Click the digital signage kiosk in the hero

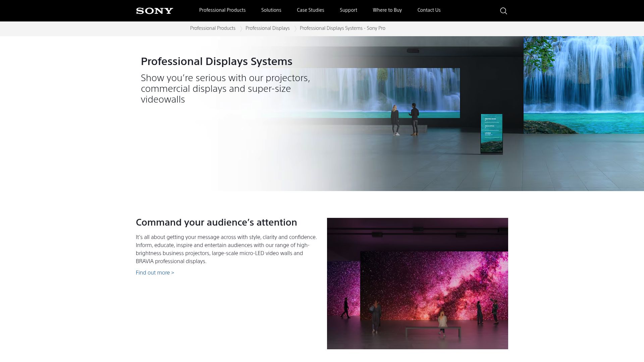pyautogui.click(x=492, y=134)
